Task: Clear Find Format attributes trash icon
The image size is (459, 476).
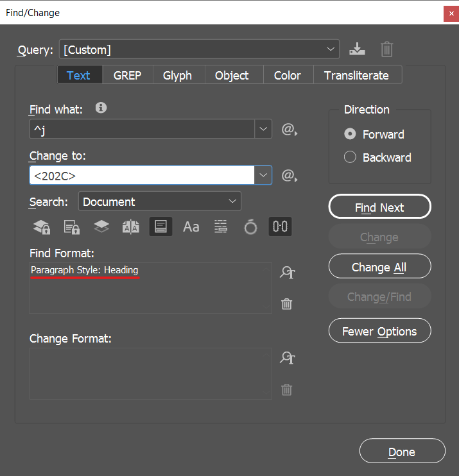Action: pos(286,304)
